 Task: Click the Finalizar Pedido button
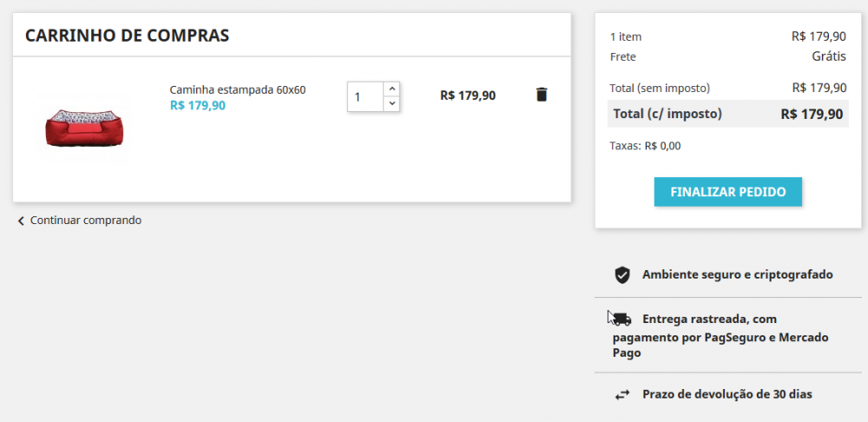tap(728, 192)
